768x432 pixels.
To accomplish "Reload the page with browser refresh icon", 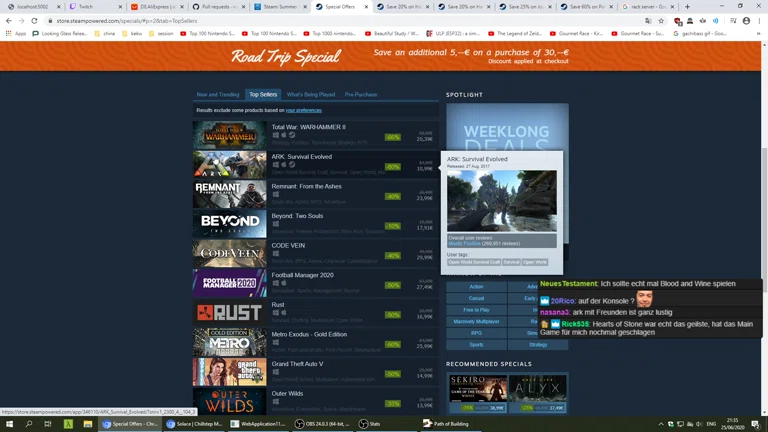I will pyautogui.click(x=35, y=20).
